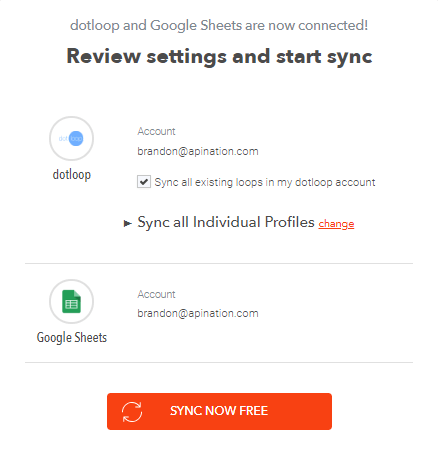Expand the Sync all Individual Profiles triangle
438x458 pixels.
click(x=127, y=223)
